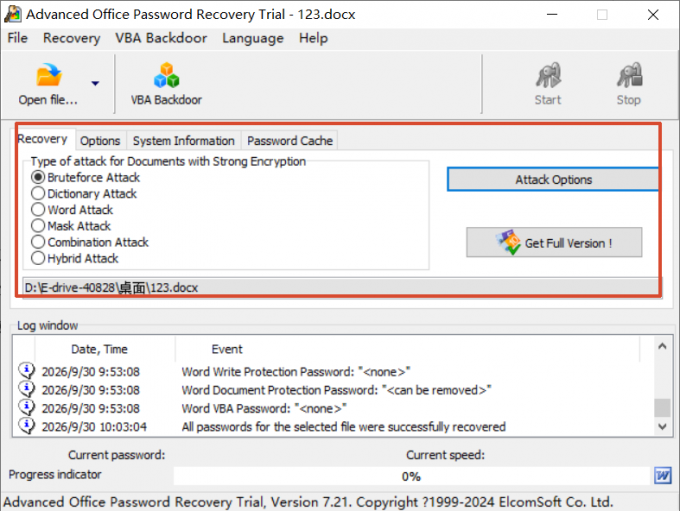Click the Attack Options button
This screenshot has height=511, width=680.
click(553, 179)
